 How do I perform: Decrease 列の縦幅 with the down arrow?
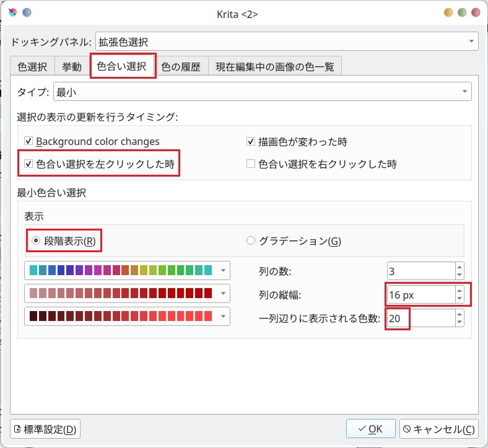pos(459,298)
